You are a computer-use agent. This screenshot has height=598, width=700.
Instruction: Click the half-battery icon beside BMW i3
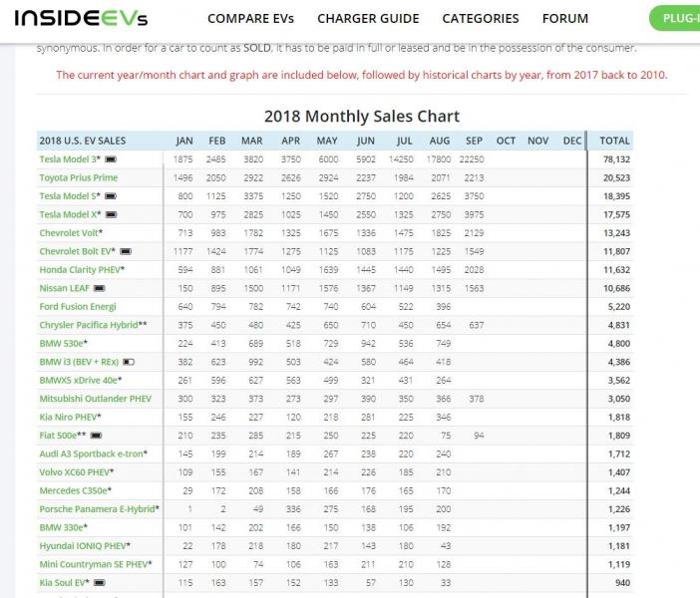(x=129, y=362)
